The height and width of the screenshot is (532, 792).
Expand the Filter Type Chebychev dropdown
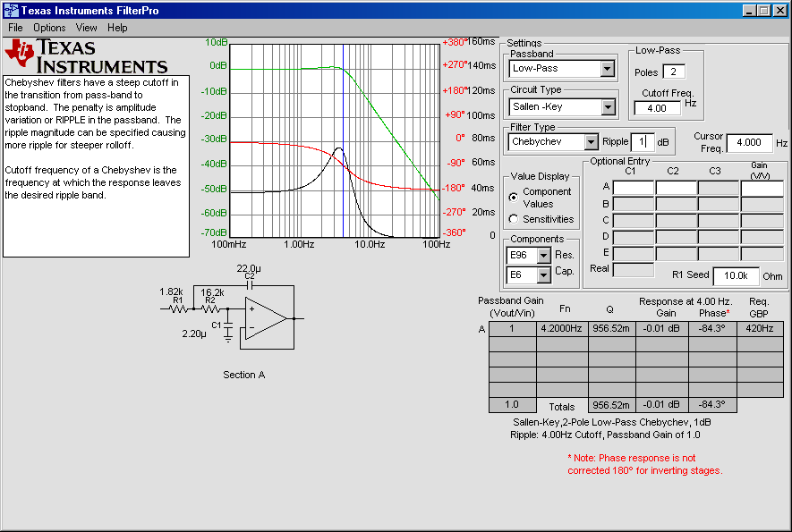591,142
